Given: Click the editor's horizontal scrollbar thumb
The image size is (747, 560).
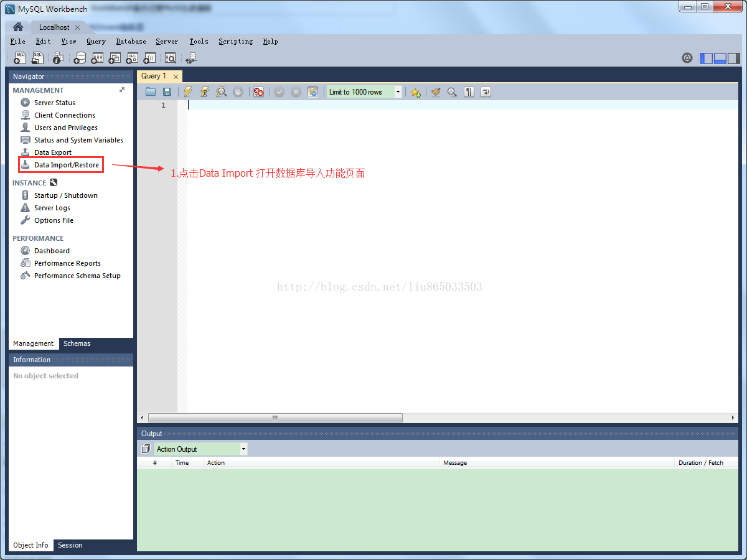Looking at the screenshot, I should [x=275, y=418].
